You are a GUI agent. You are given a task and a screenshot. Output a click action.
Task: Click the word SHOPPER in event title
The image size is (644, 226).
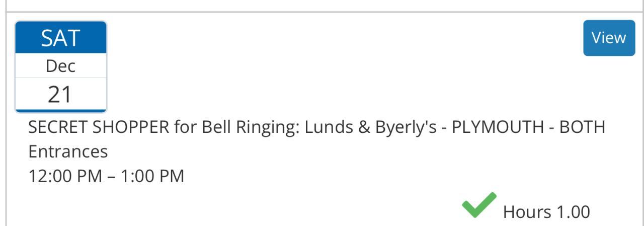coord(131,127)
